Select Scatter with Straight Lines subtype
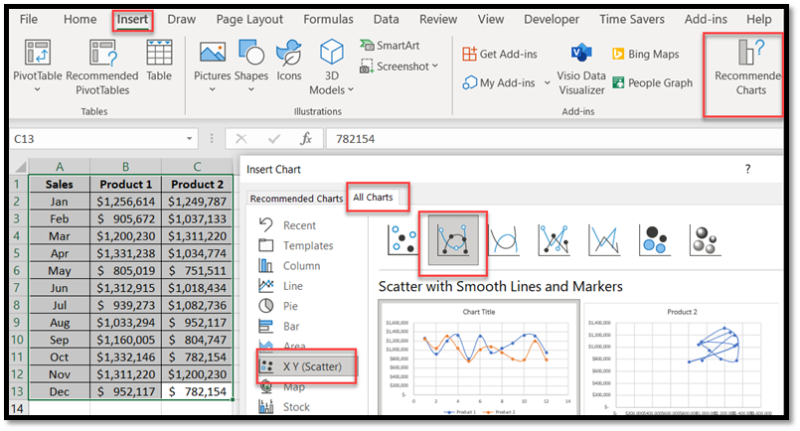The height and width of the screenshot is (431, 800). tap(604, 240)
